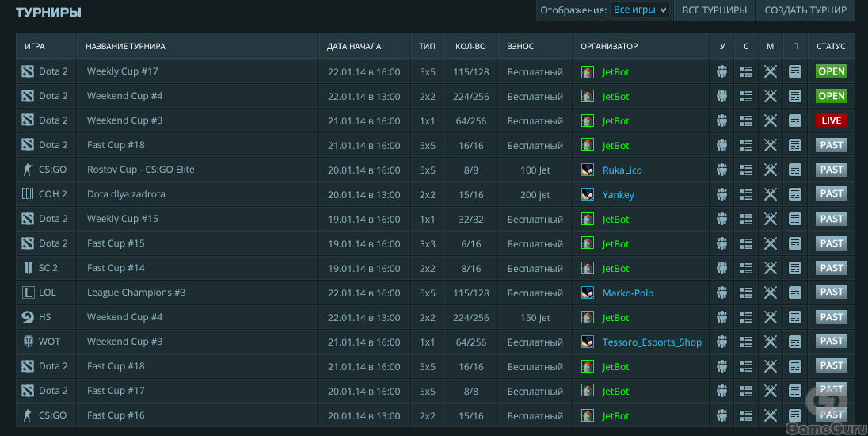Click OPEN status badge for Weekly Cup #17
Image resolution: width=868 pixels, height=436 pixels.
(x=831, y=71)
